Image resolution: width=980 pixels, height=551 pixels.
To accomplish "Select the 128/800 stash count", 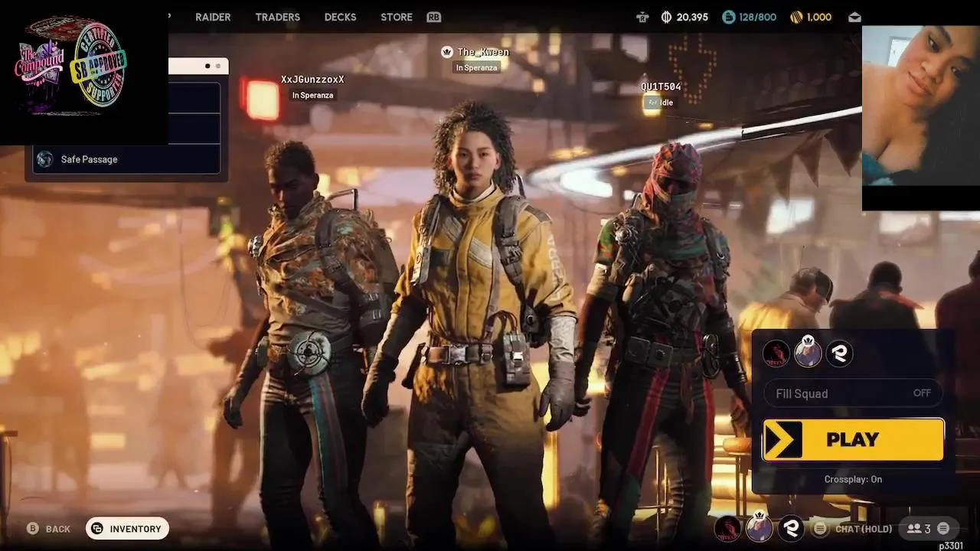I will coord(757,17).
